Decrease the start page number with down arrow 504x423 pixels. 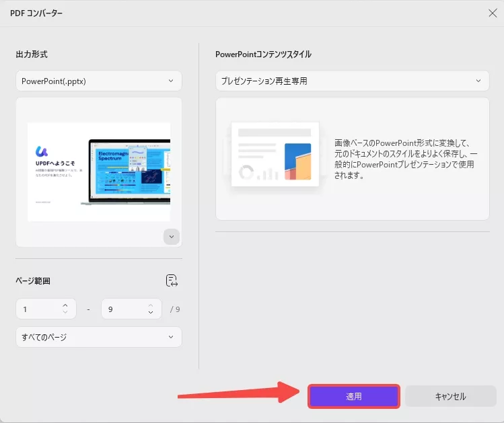point(65,312)
